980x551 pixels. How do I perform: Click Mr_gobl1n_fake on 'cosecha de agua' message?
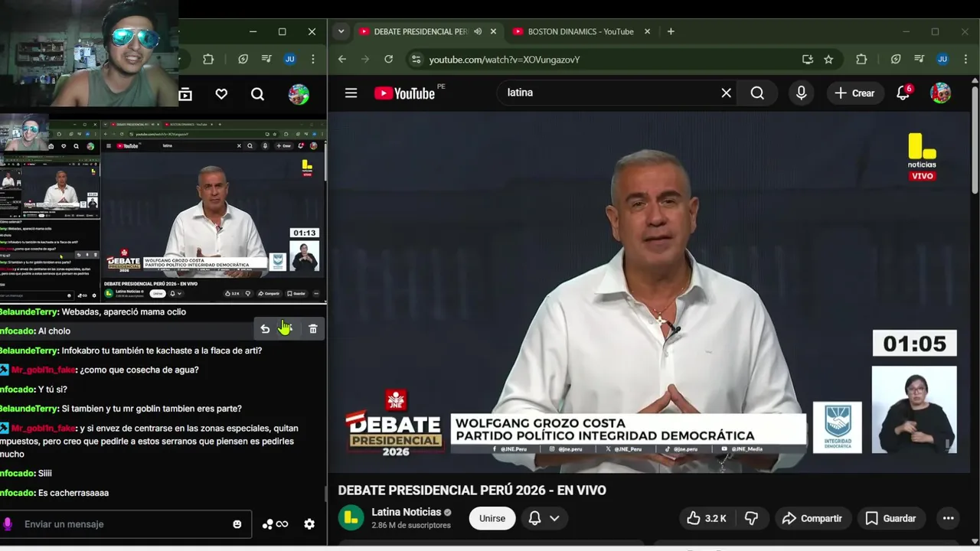tap(44, 370)
